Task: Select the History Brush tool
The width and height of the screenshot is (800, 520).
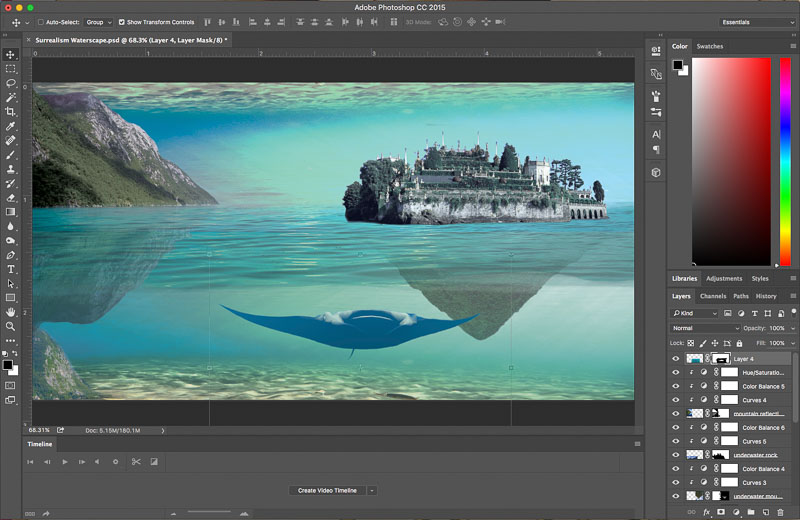Action: tap(10, 183)
